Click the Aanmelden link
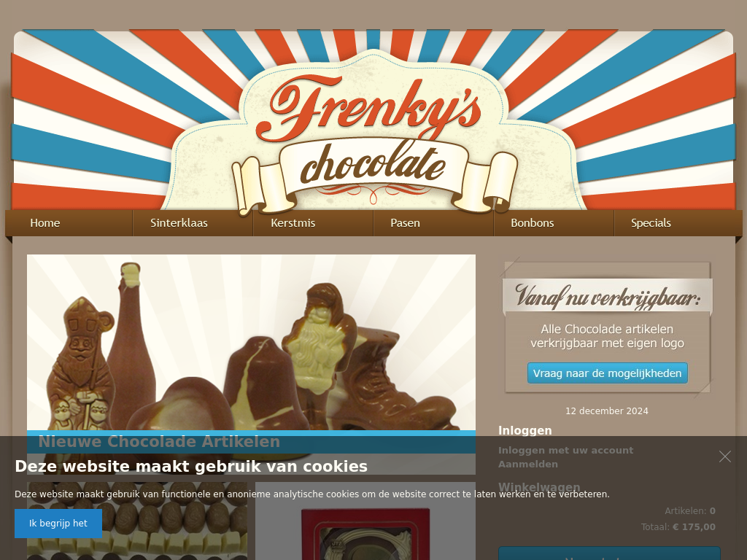This screenshot has height=560, width=747. point(528,464)
